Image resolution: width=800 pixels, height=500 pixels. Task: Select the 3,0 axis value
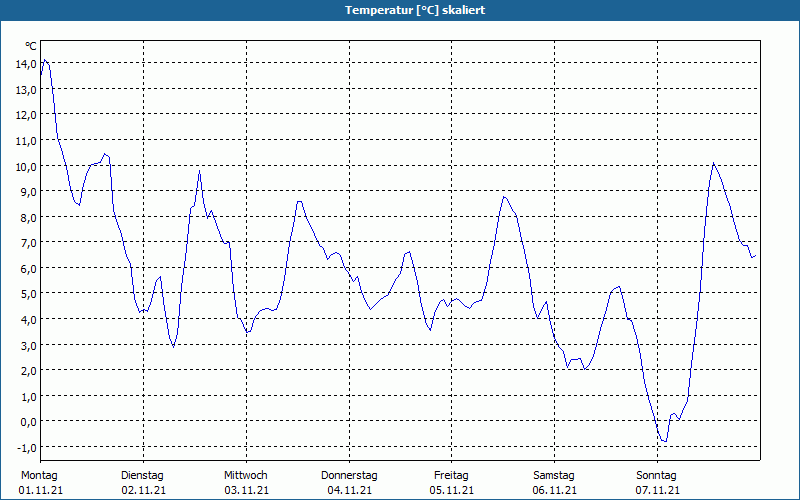coord(28,345)
